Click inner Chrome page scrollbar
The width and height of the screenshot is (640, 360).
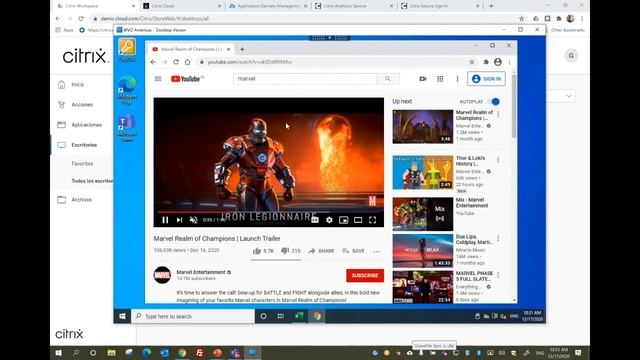[x=514, y=106]
